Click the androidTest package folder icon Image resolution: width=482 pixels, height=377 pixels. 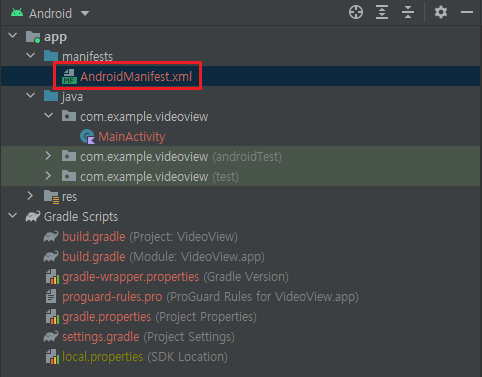coord(69,156)
